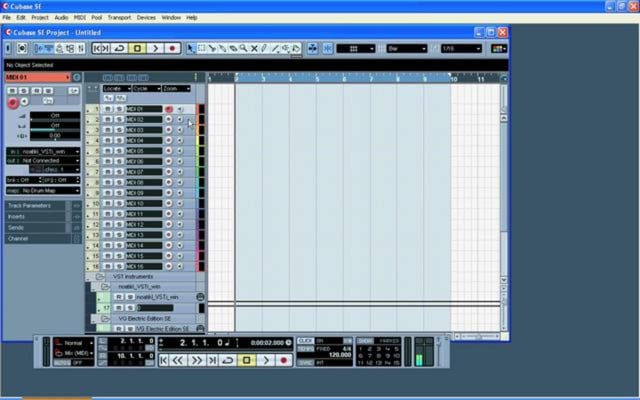Open the Devices menu
640x400 pixels.
(x=146, y=18)
